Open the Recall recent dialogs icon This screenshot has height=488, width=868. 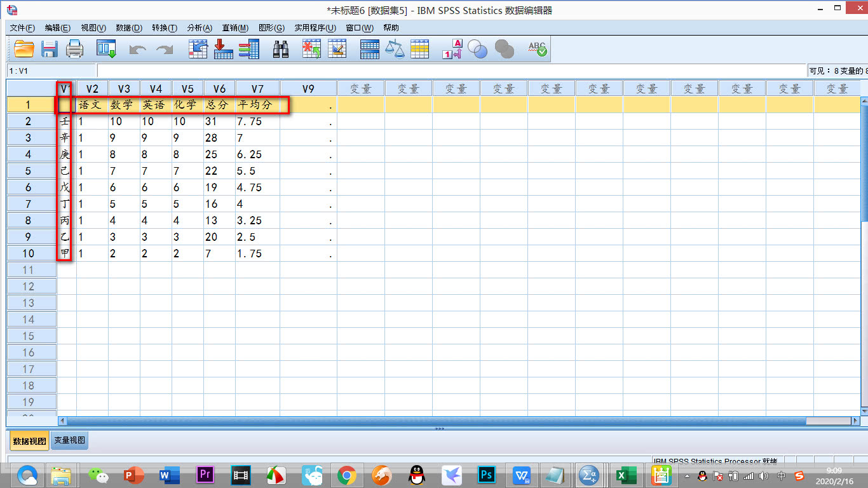point(106,49)
